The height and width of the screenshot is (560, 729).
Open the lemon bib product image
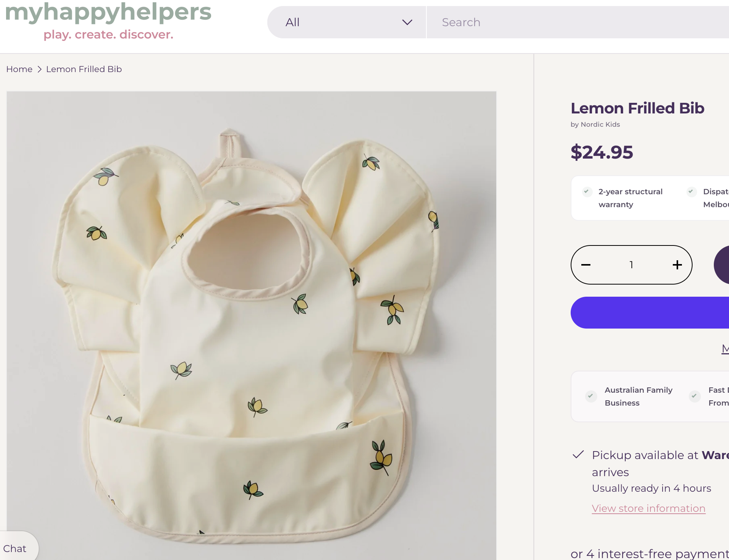(251, 326)
